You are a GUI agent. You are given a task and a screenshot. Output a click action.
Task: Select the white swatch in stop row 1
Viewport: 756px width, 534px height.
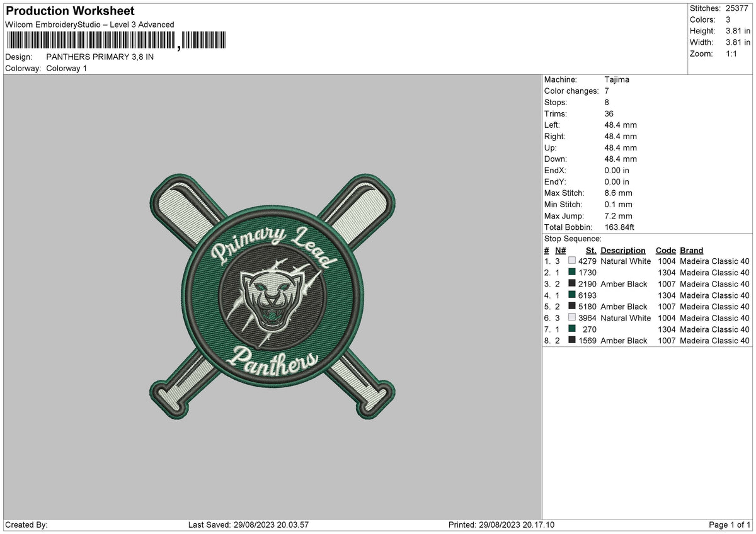572,261
